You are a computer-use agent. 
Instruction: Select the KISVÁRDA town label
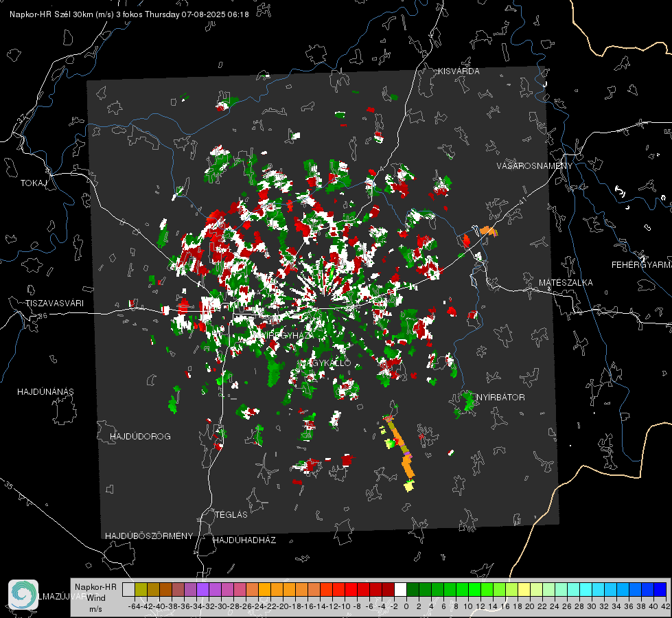point(459,71)
